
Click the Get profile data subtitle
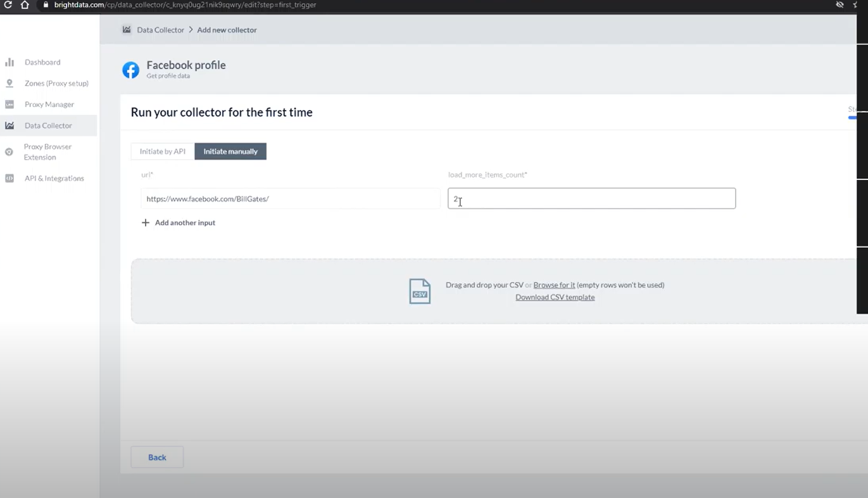coord(168,76)
